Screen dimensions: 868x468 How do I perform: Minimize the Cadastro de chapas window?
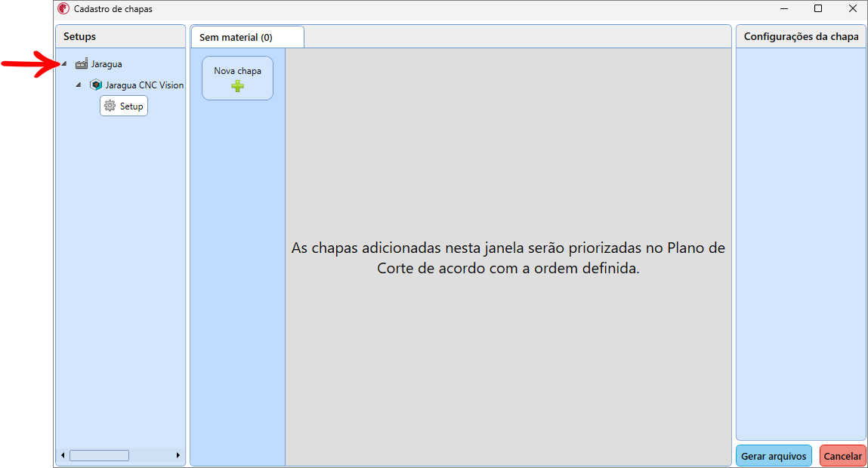783,9
